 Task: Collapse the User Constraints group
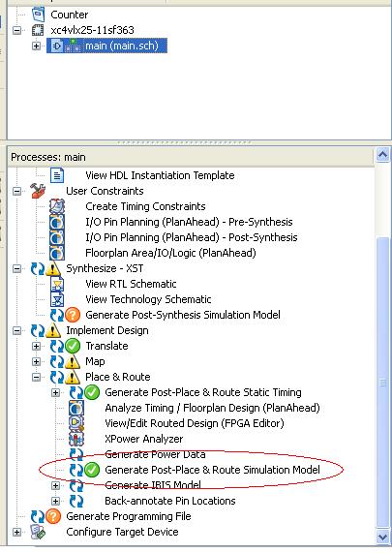click(16, 191)
